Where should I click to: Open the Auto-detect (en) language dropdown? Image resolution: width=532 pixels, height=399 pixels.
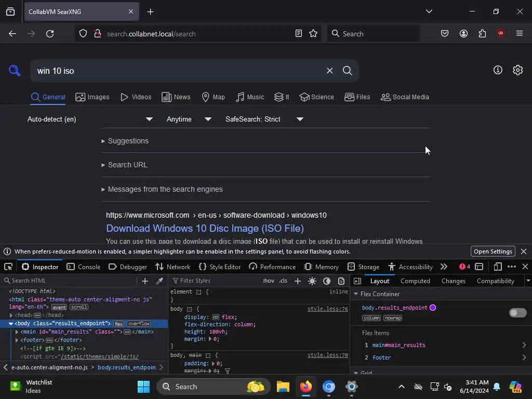[x=90, y=119]
